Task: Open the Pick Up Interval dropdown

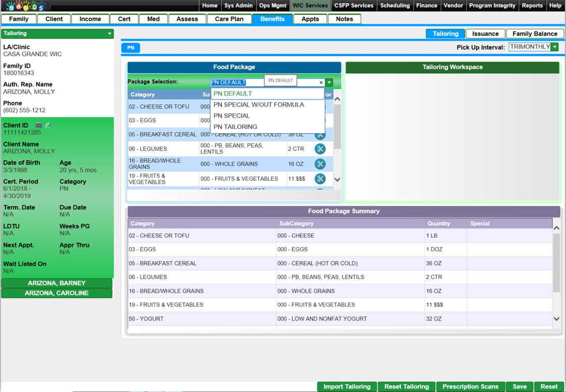Action: (x=554, y=47)
